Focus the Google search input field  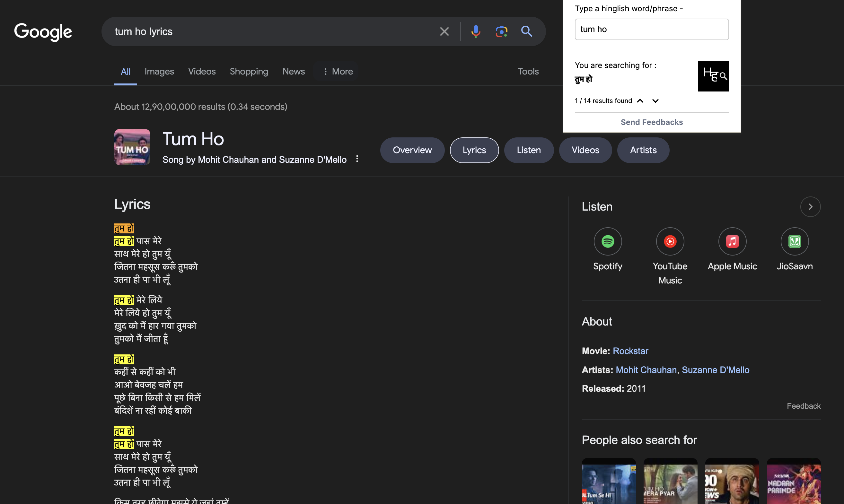coord(272,31)
